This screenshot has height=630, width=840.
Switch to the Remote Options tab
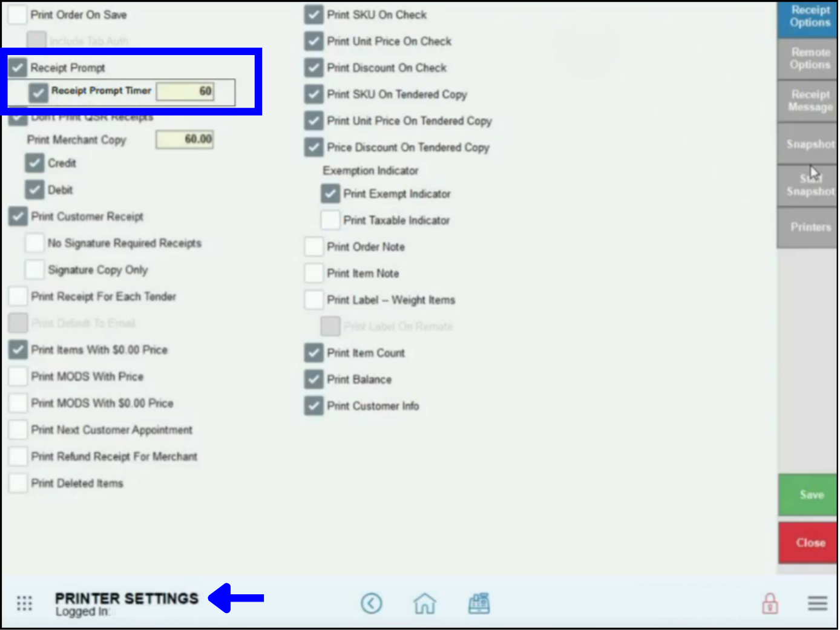pyautogui.click(x=809, y=59)
